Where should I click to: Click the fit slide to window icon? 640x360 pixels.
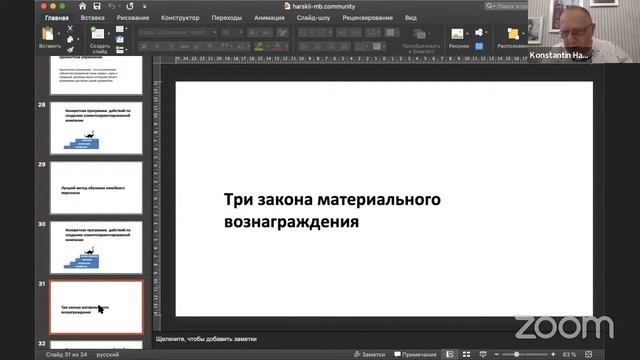(588, 354)
